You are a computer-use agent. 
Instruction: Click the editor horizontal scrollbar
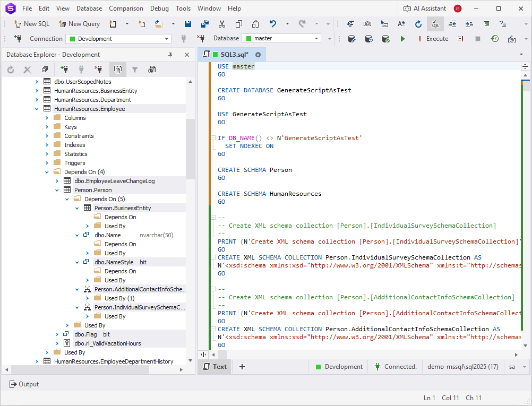click(x=222, y=355)
